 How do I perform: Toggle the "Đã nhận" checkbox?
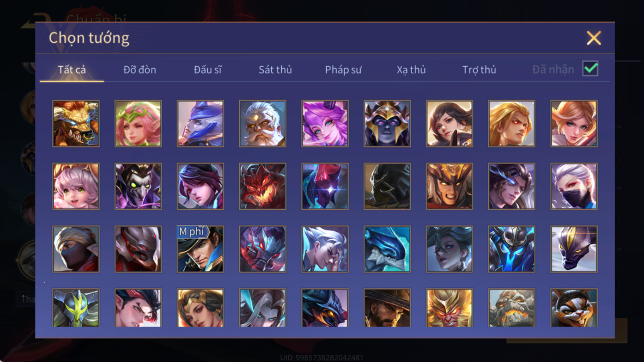coord(590,69)
